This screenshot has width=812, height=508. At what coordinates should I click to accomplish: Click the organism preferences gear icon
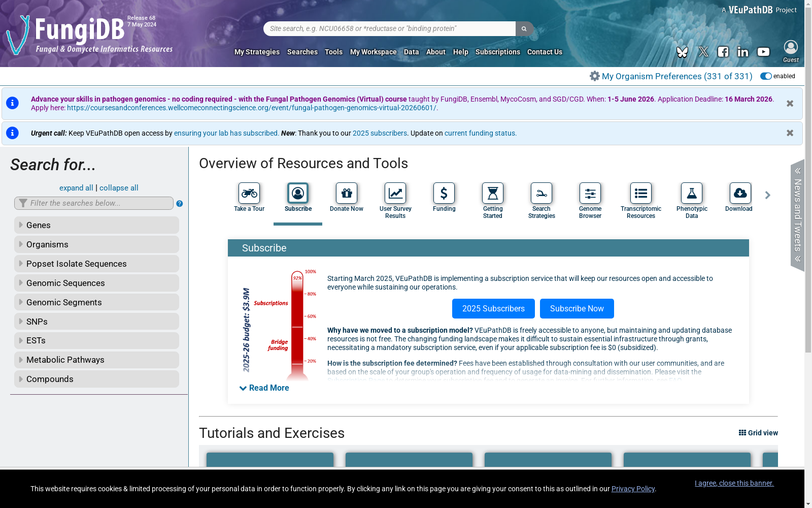[595, 76]
